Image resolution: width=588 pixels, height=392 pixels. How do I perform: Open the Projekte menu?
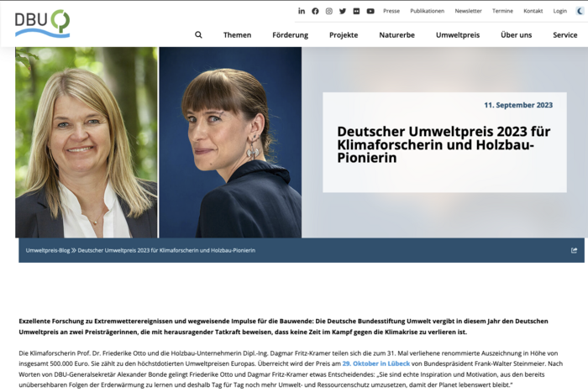(x=344, y=35)
